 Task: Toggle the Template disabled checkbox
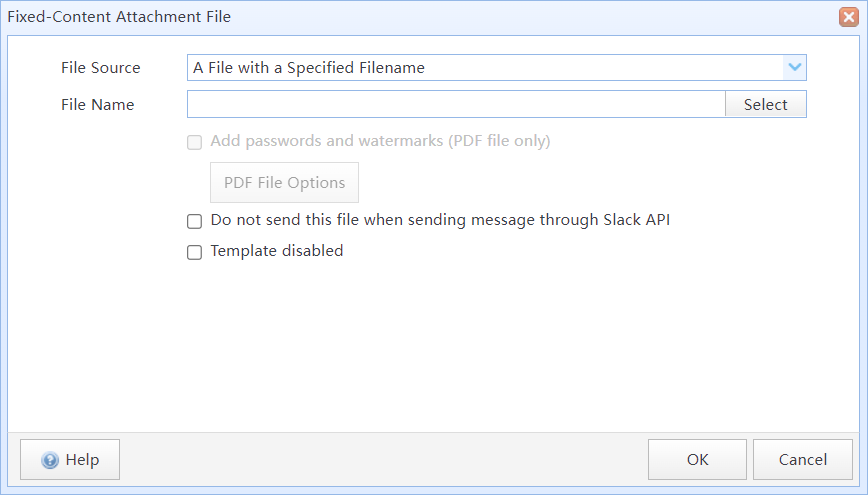point(194,252)
